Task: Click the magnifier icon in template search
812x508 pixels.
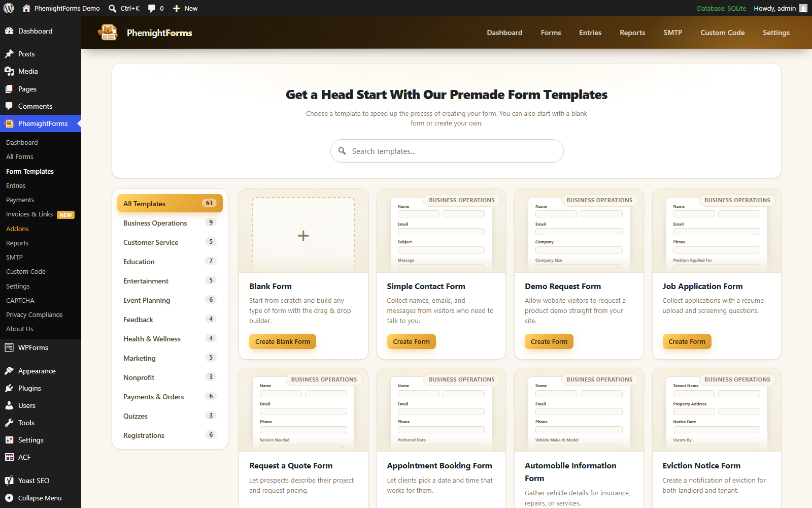Action: [x=342, y=151]
